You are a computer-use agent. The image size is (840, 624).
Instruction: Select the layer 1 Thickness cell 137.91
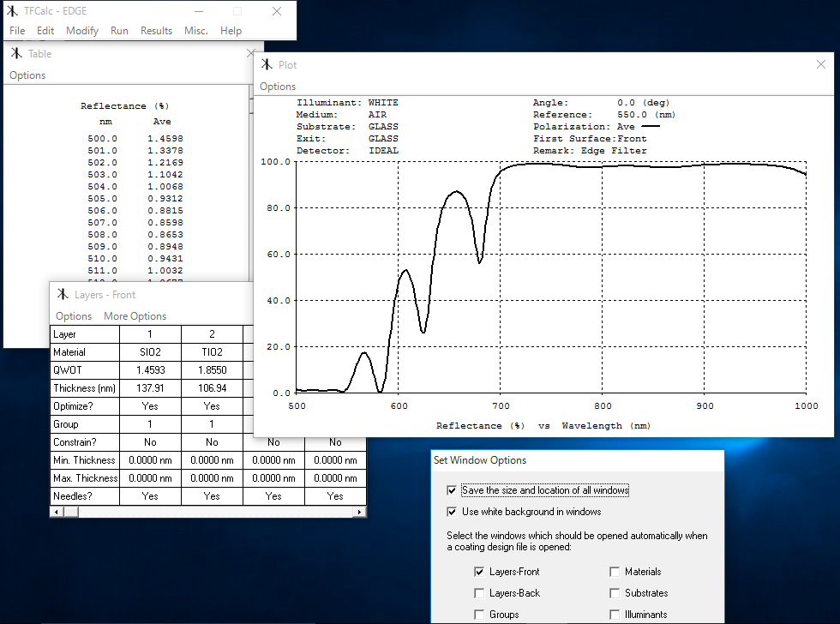(x=150, y=388)
